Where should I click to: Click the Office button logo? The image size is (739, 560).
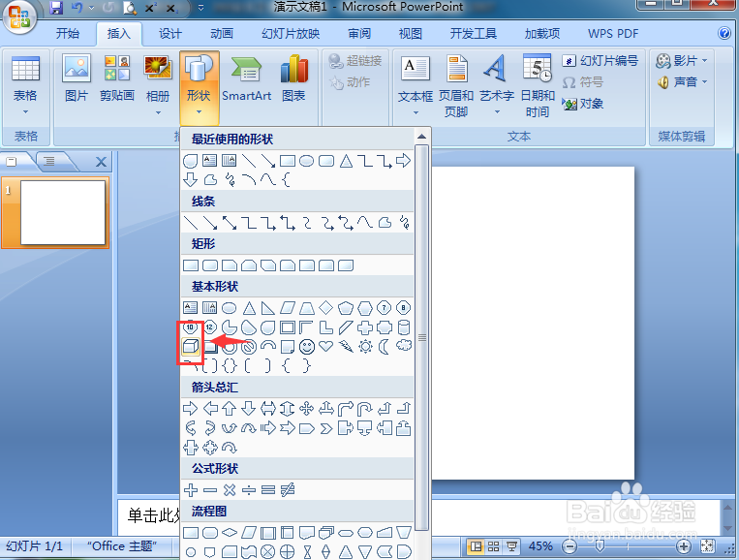[x=18, y=16]
